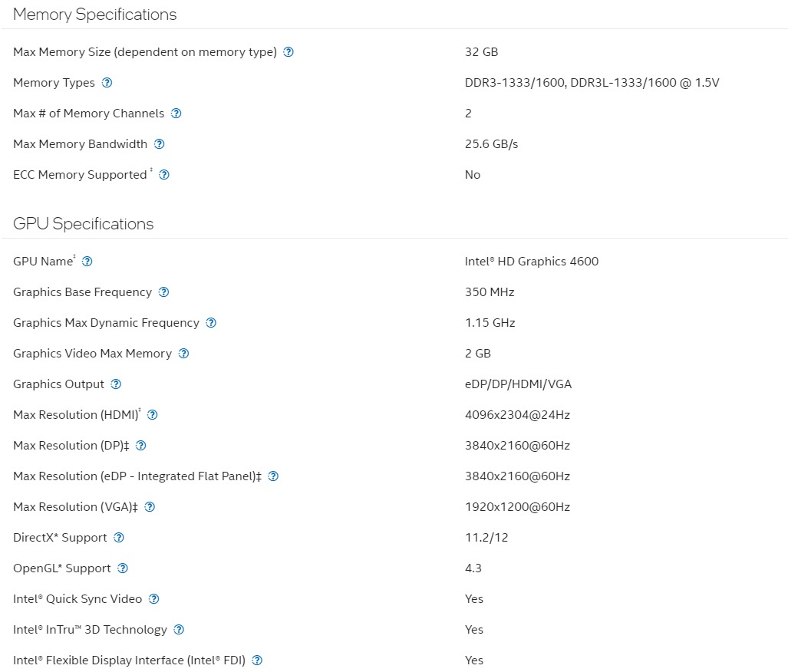Open Max Resolution (VGA) info icon
The height and width of the screenshot is (672, 788).
click(150, 506)
